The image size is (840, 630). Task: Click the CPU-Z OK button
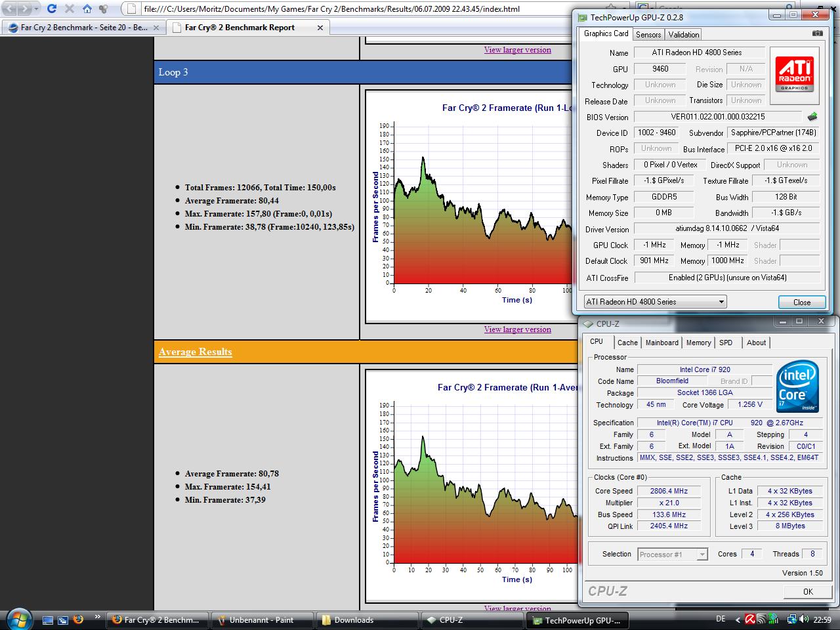click(x=807, y=591)
